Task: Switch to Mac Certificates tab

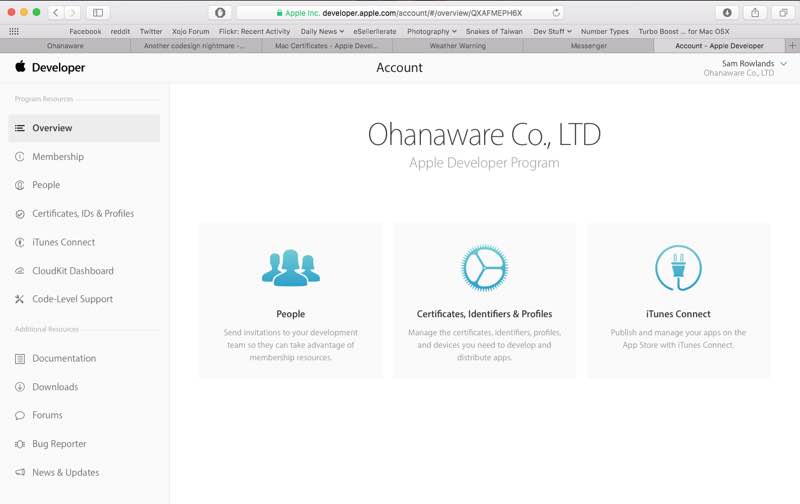Action: pos(327,45)
